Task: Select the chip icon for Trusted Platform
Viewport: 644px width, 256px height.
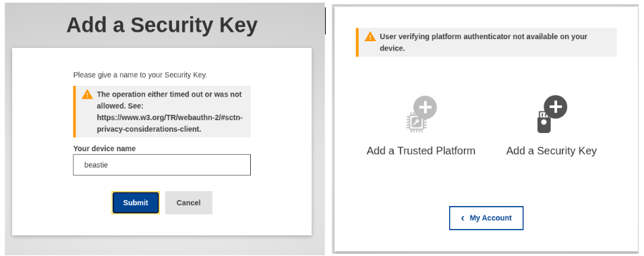Action: (416, 122)
